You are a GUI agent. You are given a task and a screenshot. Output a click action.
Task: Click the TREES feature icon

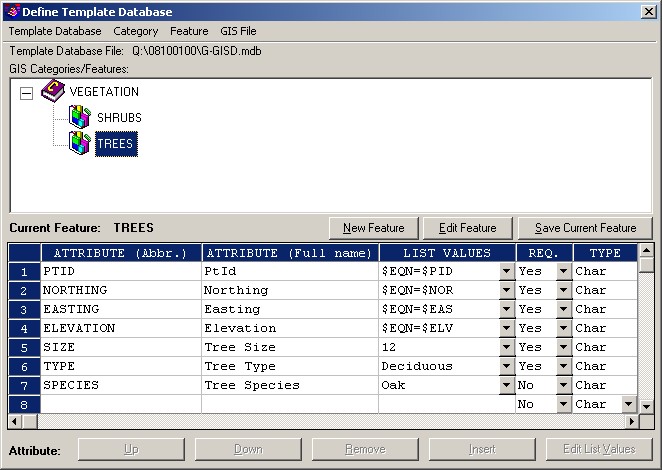(80, 143)
